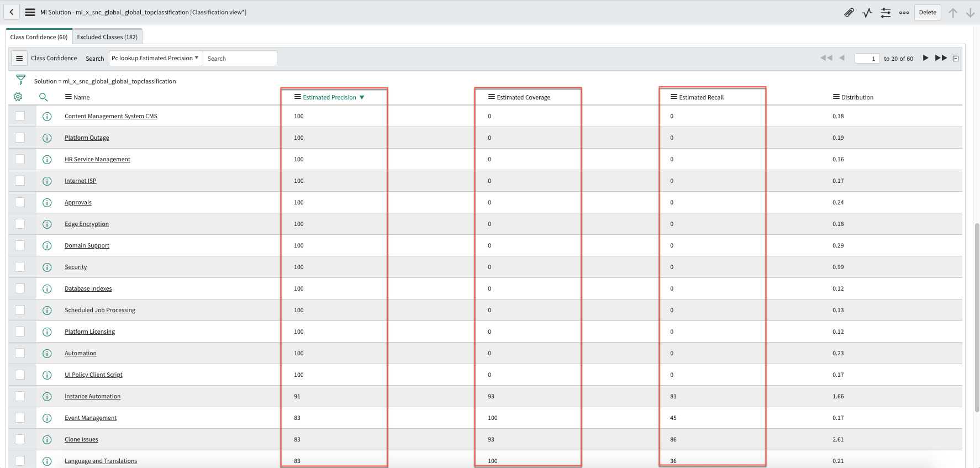Select the Event Management row checkbox
Screen dimensions: 980x468
click(20, 418)
